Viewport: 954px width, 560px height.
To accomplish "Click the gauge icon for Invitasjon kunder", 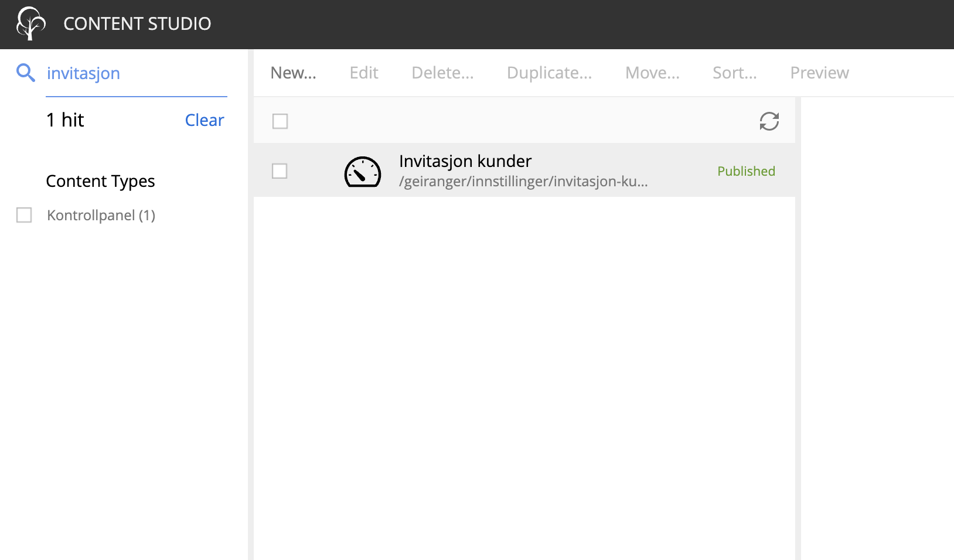I will 362,172.
